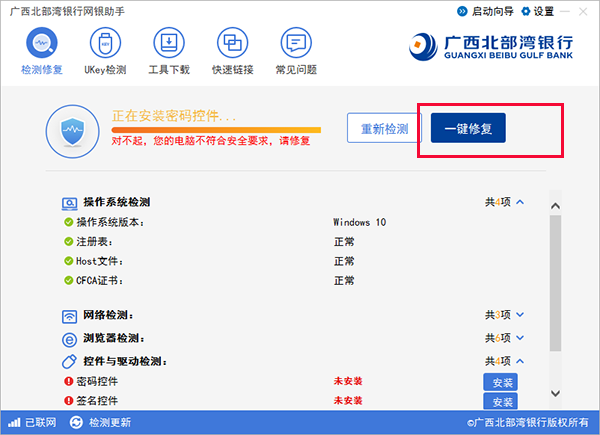Viewport: 600px width, 435px height.
Task: Click the orange installation progress bar
Action: (216, 130)
